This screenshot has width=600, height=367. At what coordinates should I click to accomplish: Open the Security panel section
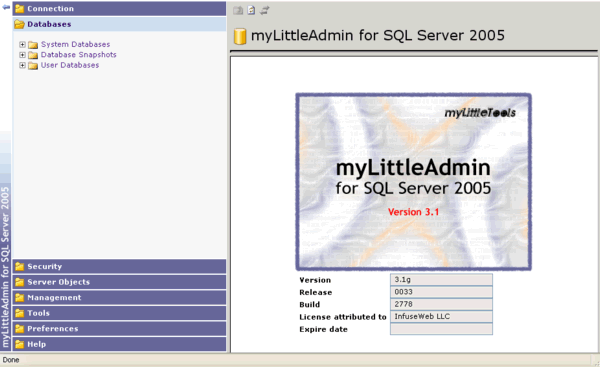[x=119, y=266]
